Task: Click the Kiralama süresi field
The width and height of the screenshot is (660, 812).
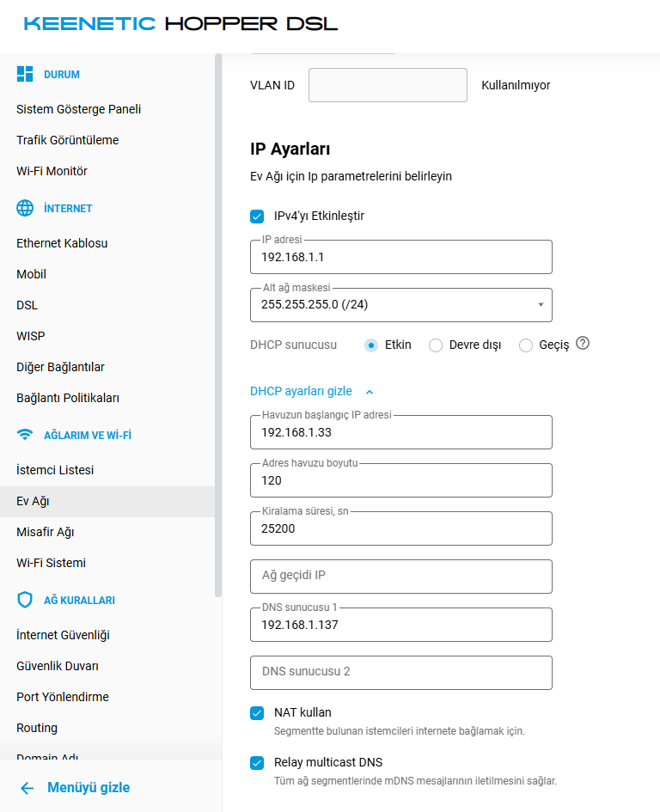Action: click(401, 528)
